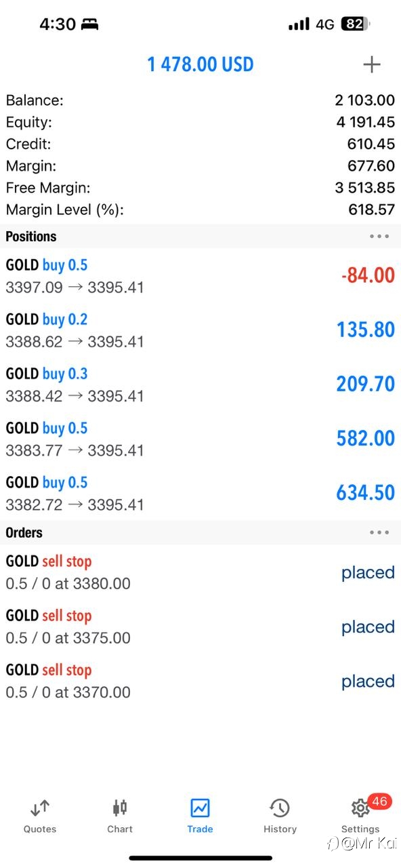Open sell stop order at 3375.00

coord(200,626)
